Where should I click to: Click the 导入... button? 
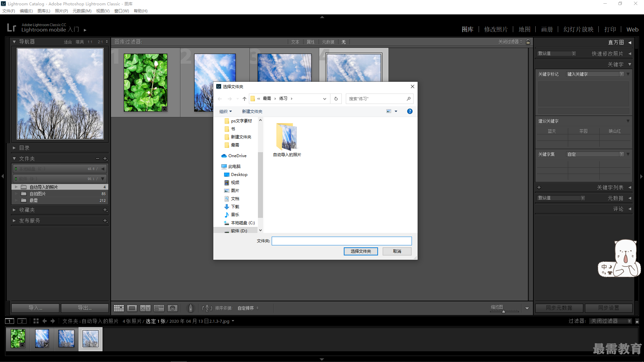pos(35,308)
